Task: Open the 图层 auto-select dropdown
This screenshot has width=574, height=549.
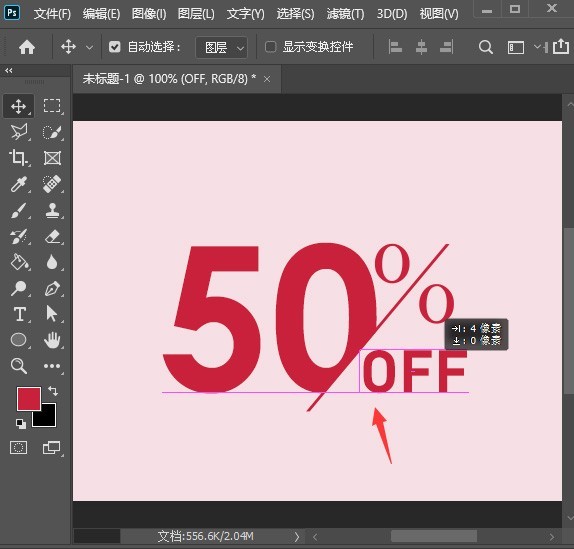Action: [x=221, y=48]
